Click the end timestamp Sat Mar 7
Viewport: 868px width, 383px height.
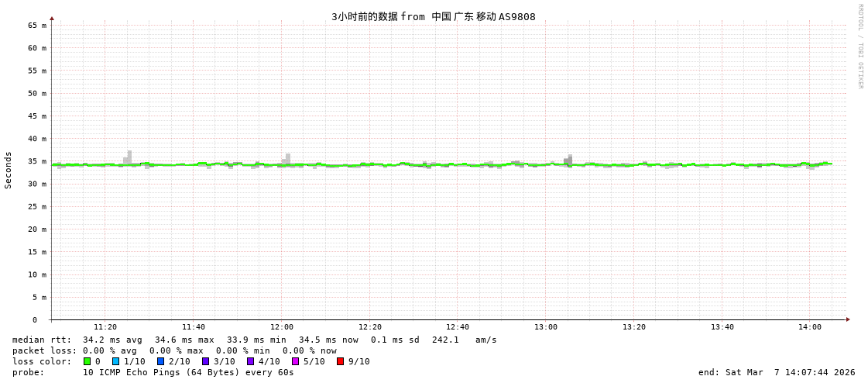tap(777, 372)
